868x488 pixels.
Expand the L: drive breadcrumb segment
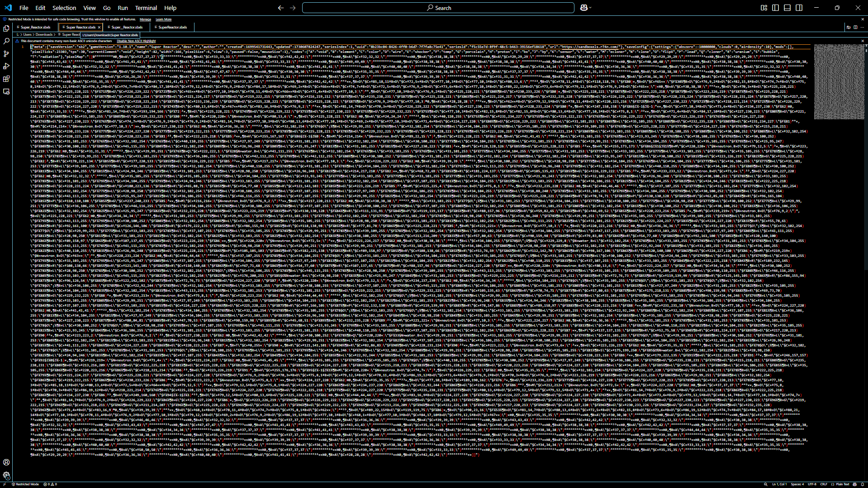coord(18,35)
